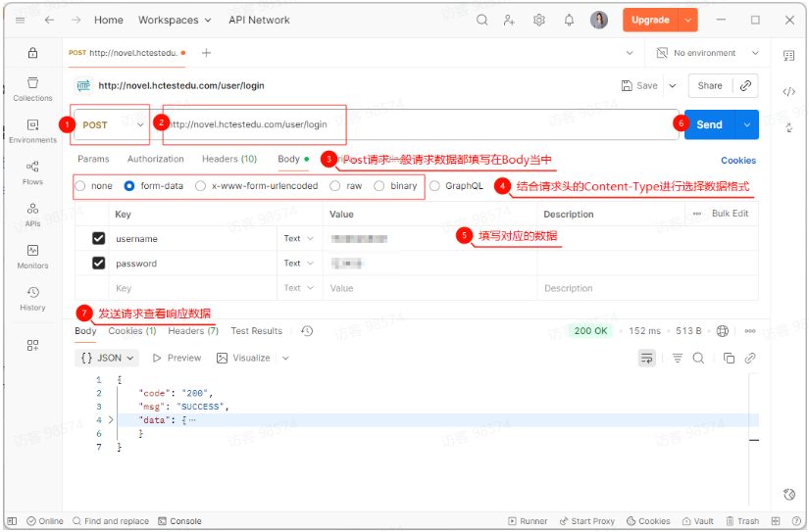Click the invite collaborators icon
Image resolution: width=809 pixels, height=532 pixels.
tap(509, 21)
